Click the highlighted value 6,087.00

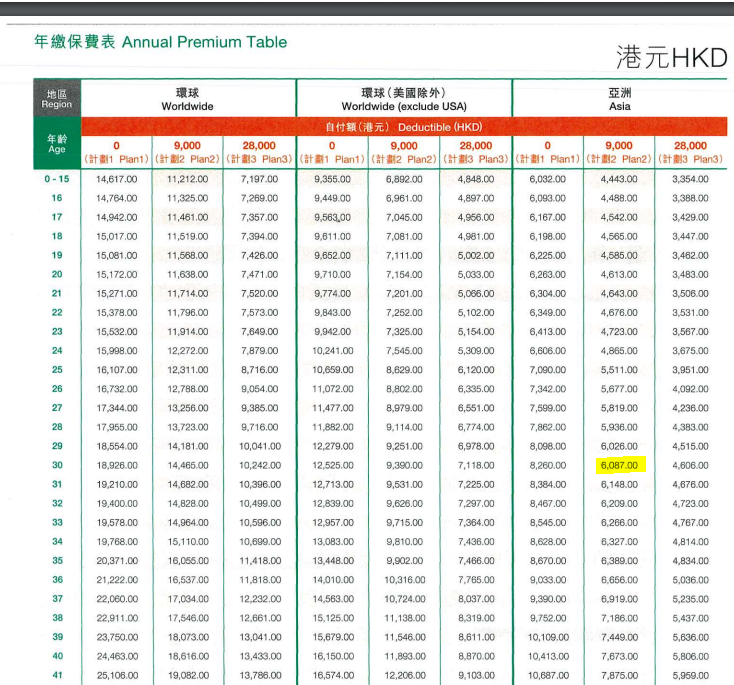[619, 465]
